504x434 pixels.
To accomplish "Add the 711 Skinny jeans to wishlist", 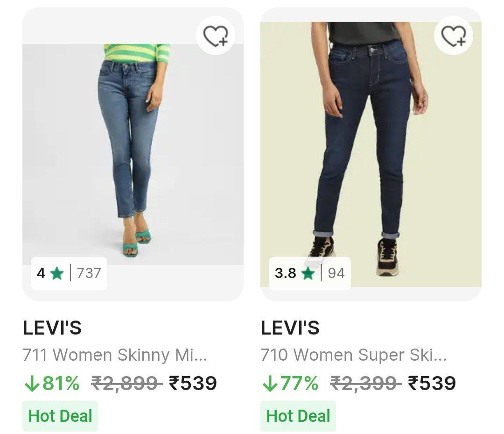I will pos(216,35).
